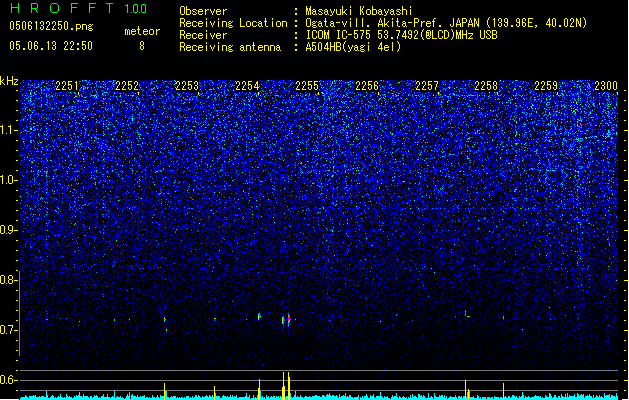Click the date stamp 05.06.13 22:50

coord(51,46)
